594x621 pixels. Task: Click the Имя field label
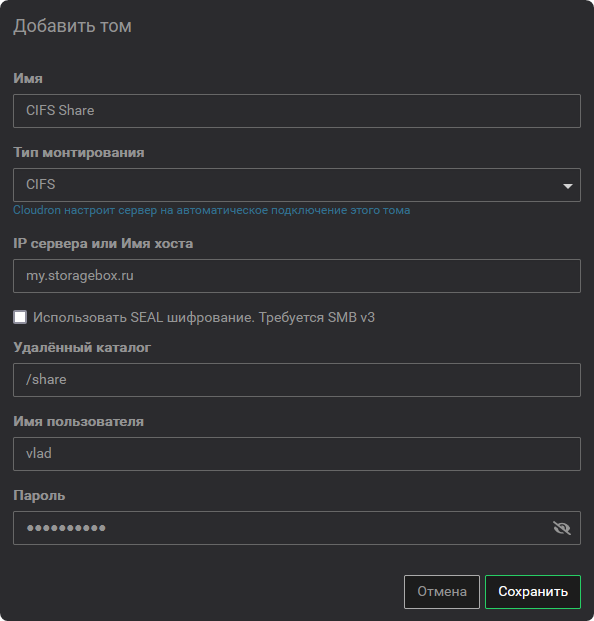pos(28,78)
